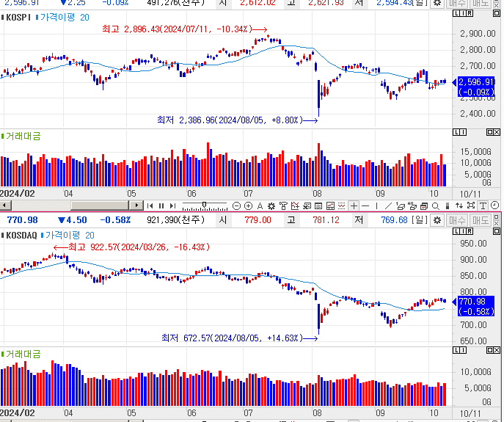
Task: Select the horizontal line drawing tool
Action: tap(365, 205)
